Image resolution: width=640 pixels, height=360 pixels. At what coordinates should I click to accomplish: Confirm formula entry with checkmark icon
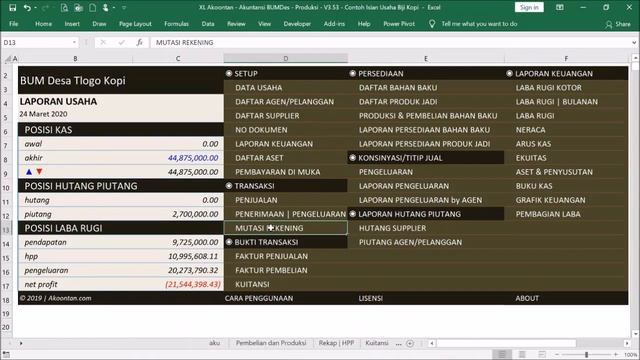point(121,42)
